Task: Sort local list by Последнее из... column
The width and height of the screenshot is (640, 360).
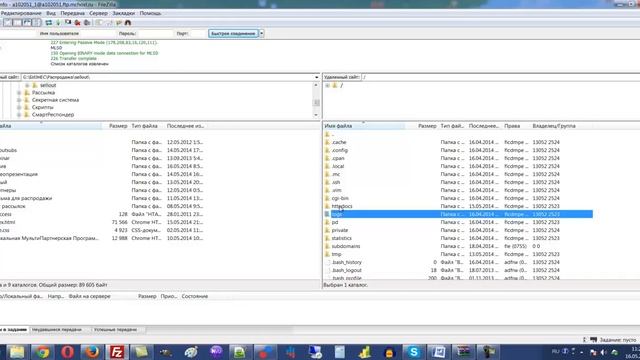Action: (186, 126)
